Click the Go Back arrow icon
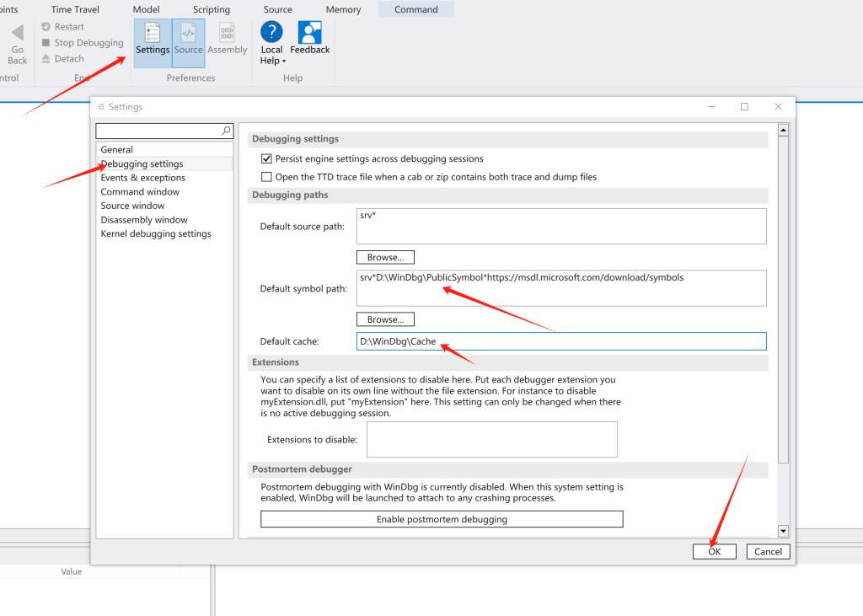The height and width of the screenshot is (616, 863). (18, 35)
